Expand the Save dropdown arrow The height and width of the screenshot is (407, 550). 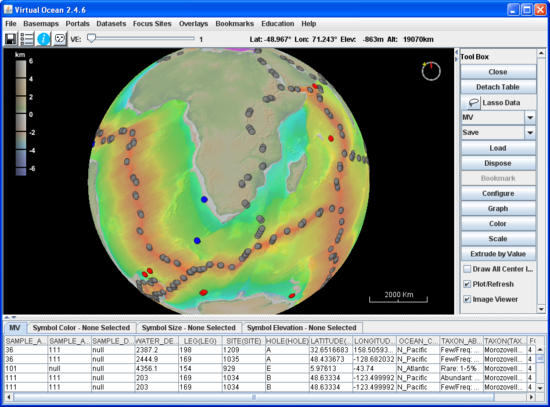[530, 133]
